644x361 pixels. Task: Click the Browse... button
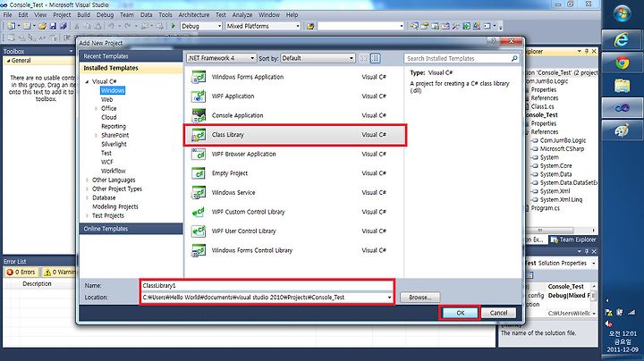point(419,298)
